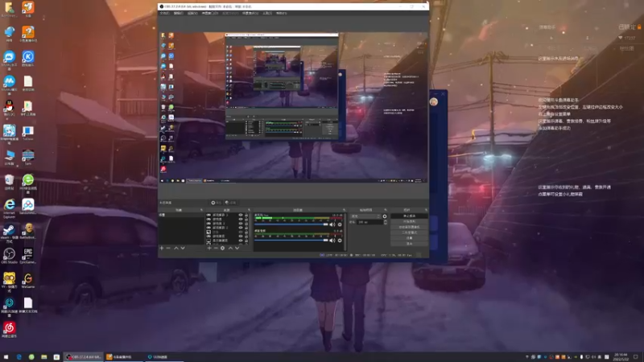Open scene transition properties gear
The width and height of the screenshot is (644, 362).
385,216
